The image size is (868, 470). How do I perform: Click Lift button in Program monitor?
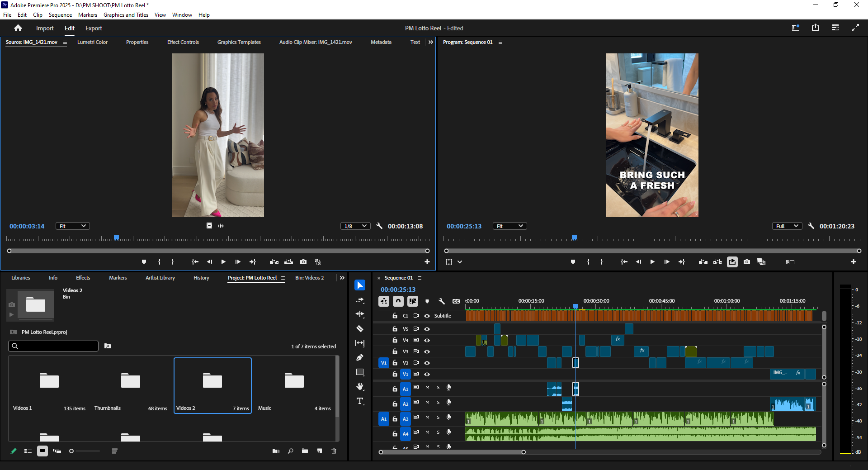click(703, 262)
